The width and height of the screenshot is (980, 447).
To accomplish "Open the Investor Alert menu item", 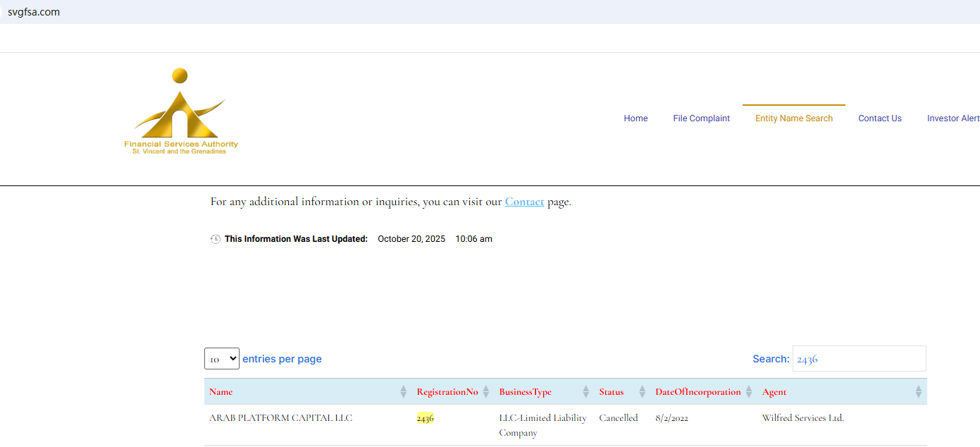I will [x=953, y=118].
